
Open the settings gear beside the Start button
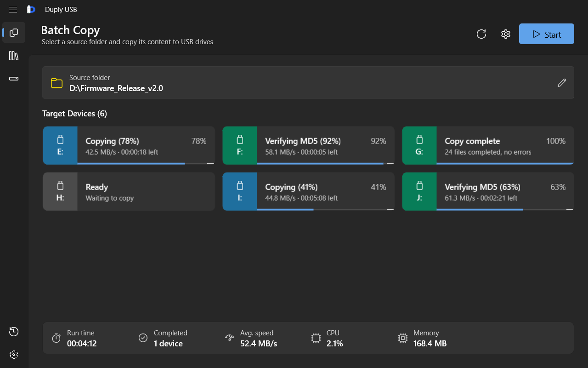(506, 34)
